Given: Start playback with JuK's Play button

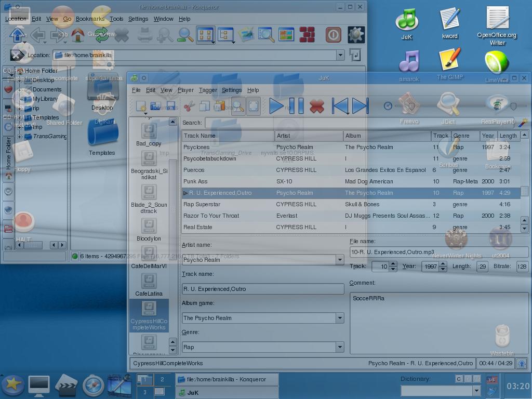Looking at the screenshot, I should click(276, 106).
